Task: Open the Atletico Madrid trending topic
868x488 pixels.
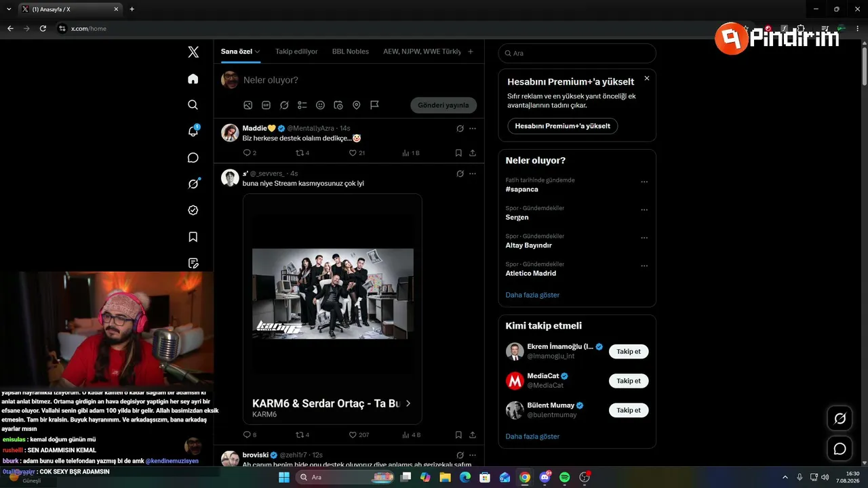Action: pyautogui.click(x=531, y=274)
